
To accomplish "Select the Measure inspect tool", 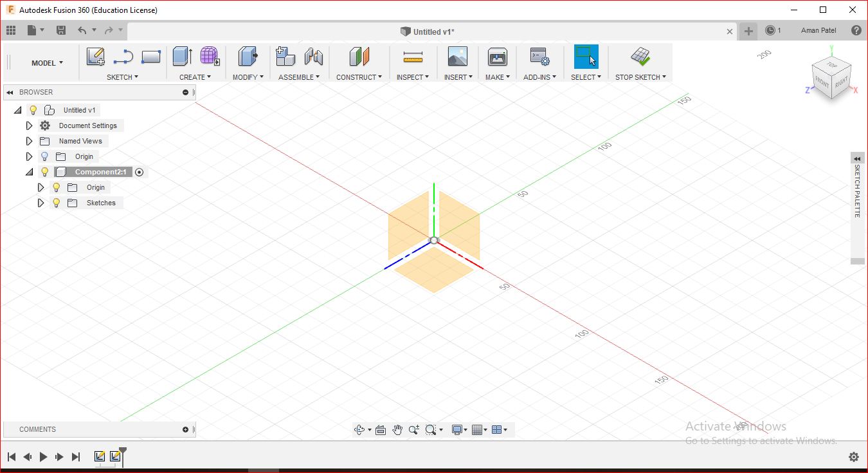I will point(413,57).
